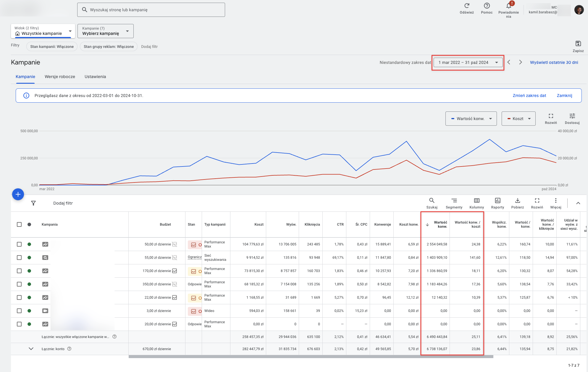The height and width of the screenshot is (372, 588).
Task: Check the 20,00 zł dziennie campaign row
Action: point(19,324)
